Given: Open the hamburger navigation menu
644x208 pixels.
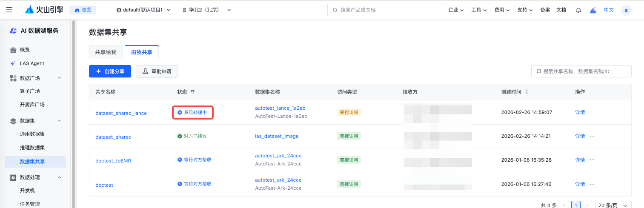Looking at the screenshot, I should [9, 10].
